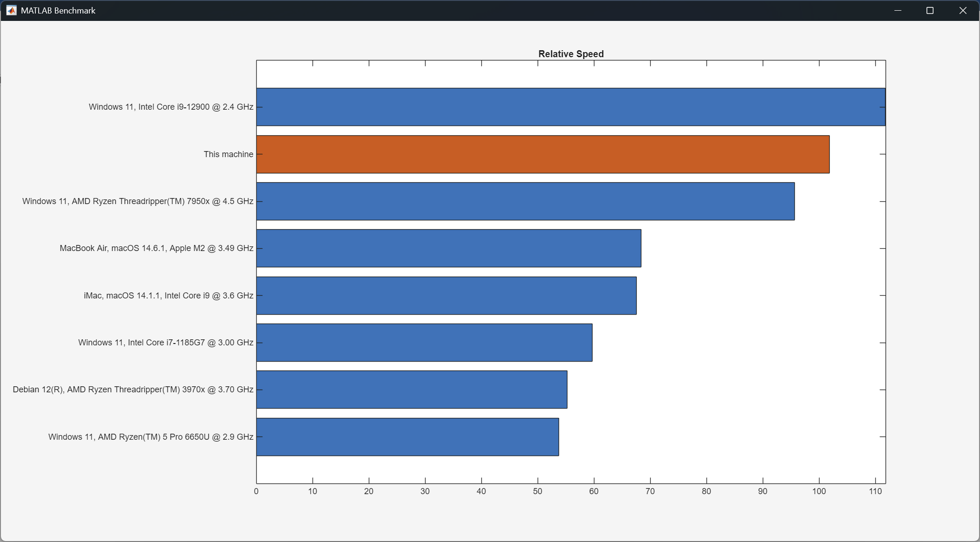Close the MATLAB Benchmark window
980x542 pixels.
coord(963,10)
